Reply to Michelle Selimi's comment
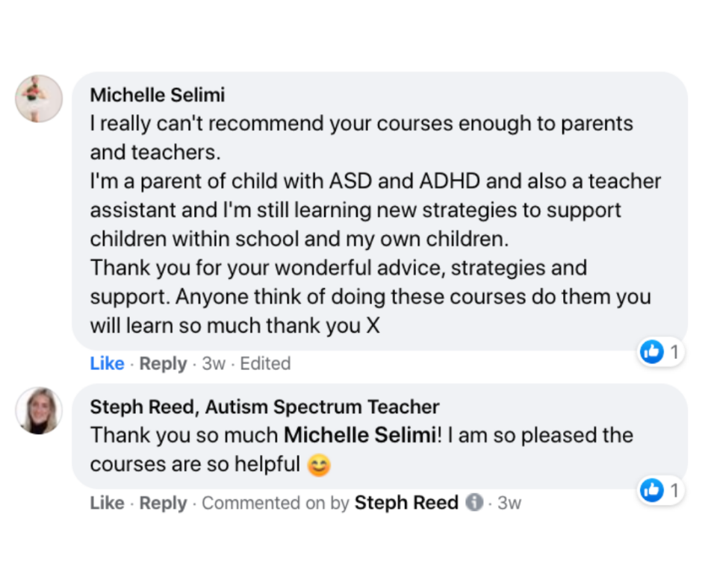 (163, 363)
